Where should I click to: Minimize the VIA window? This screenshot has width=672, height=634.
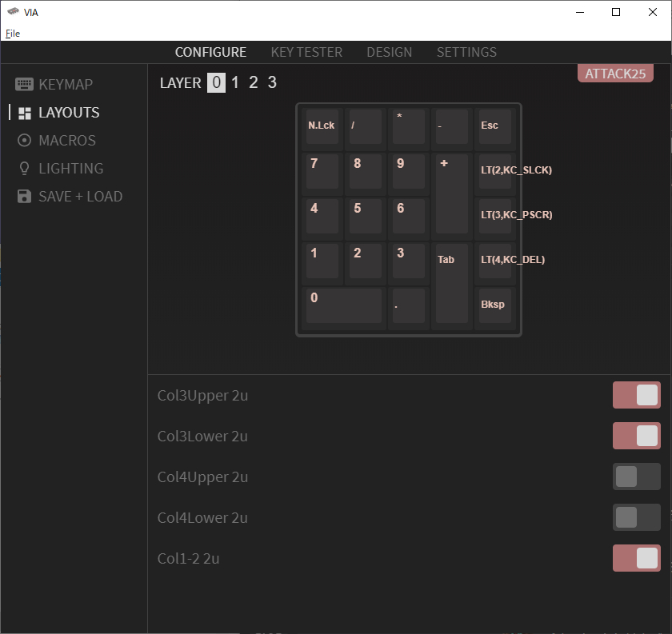[580, 12]
